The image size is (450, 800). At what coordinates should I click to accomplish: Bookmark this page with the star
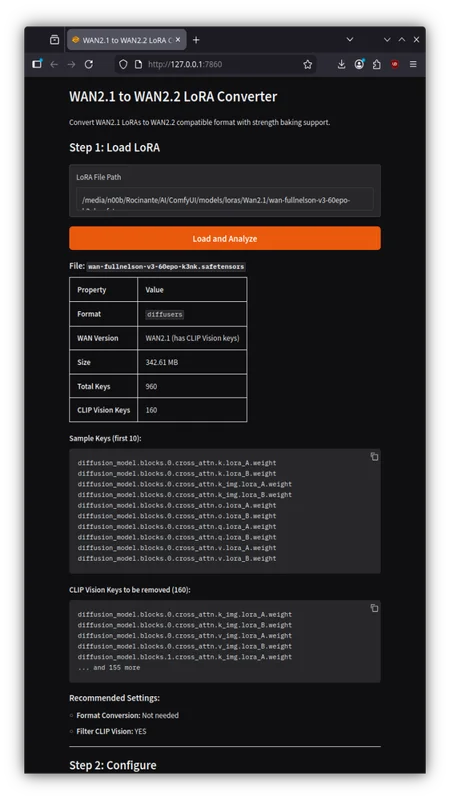pyautogui.click(x=308, y=64)
